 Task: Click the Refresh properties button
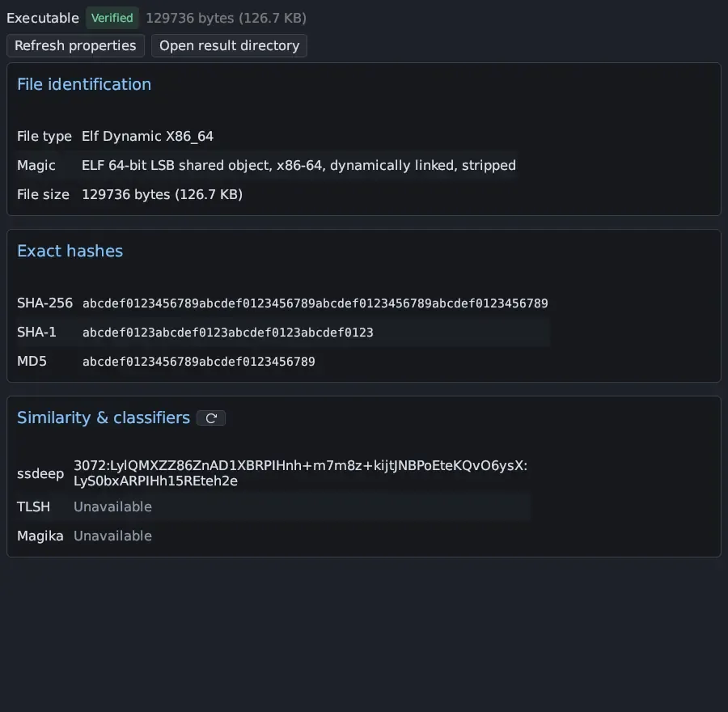point(75,45)
